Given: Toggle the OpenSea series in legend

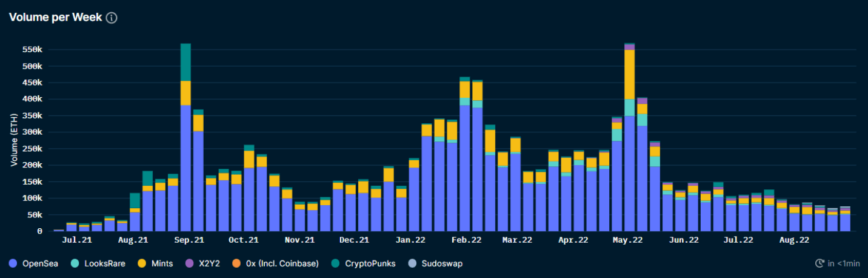Looking at the screenshot, I should click(x=35, y=263).
